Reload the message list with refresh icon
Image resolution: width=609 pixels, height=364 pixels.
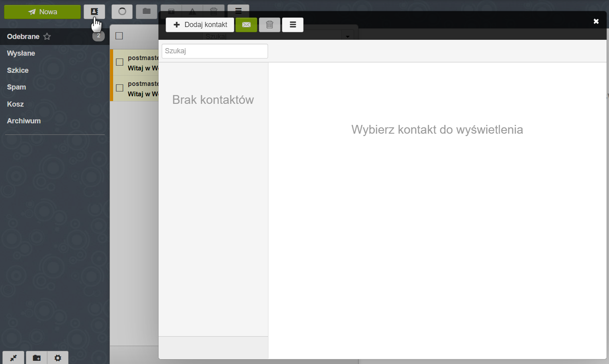[x=122, y=12]
